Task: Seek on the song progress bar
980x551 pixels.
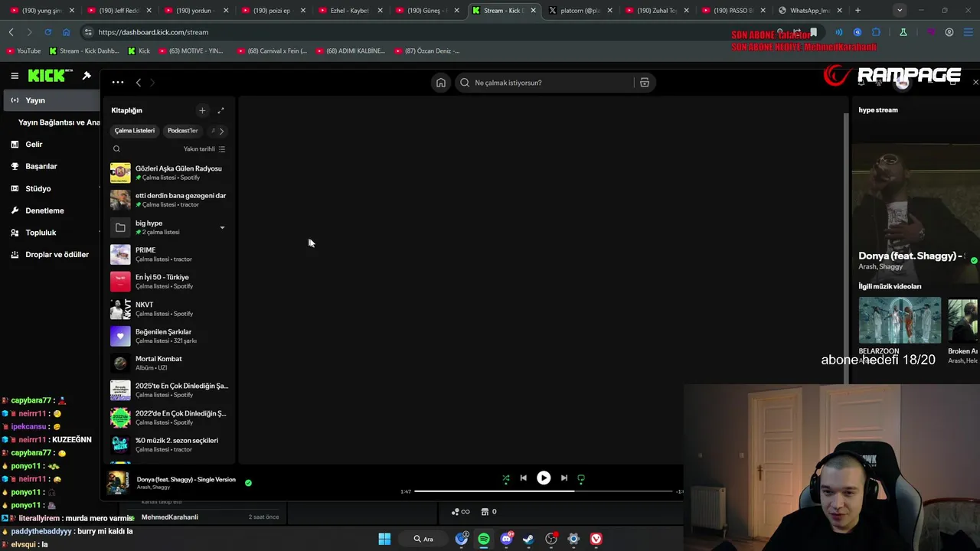Action: pyautogui.click(x=544, y=491)
